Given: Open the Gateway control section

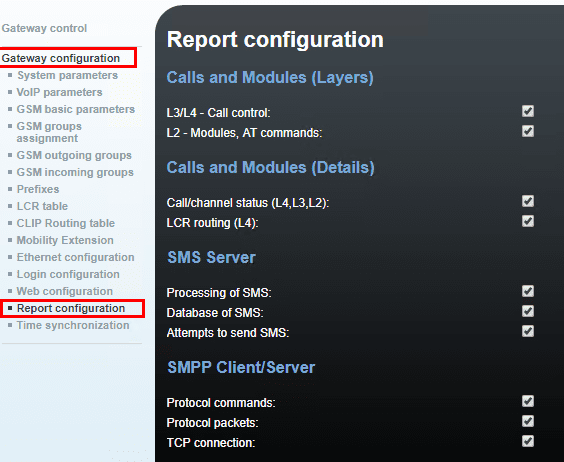Looking at the screenshot, I should [44, 28].
